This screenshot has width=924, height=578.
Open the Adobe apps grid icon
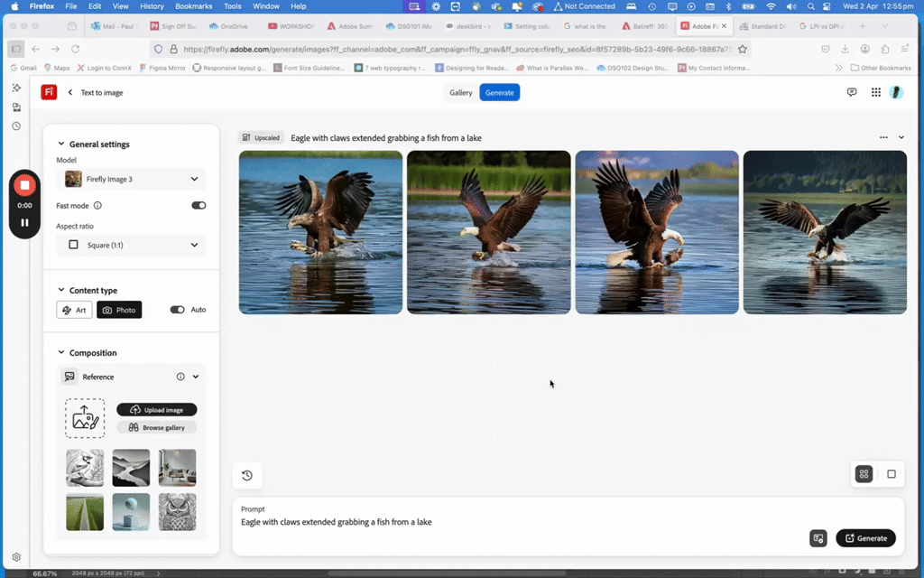tap(875, 92)
